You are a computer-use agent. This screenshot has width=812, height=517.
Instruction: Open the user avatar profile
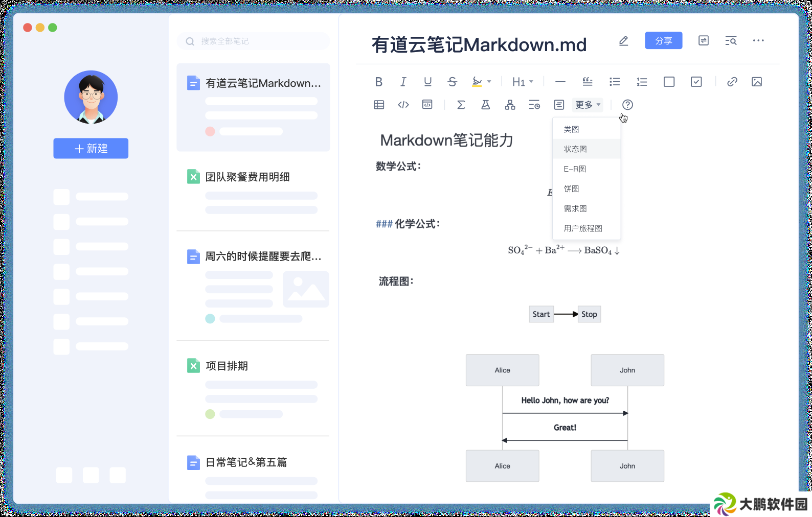point(91,97)
